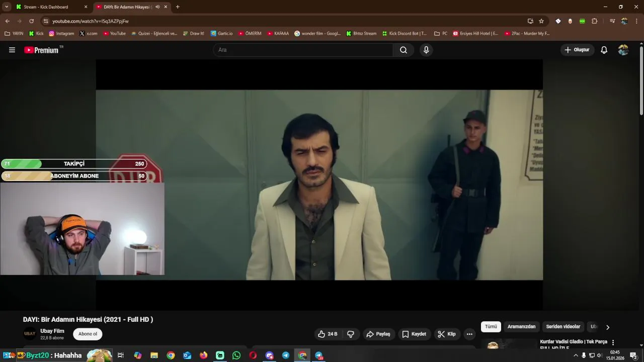The image size is (644, 362).
Task: Open the Oluştur create menu
Action: [x=577, y=50]
